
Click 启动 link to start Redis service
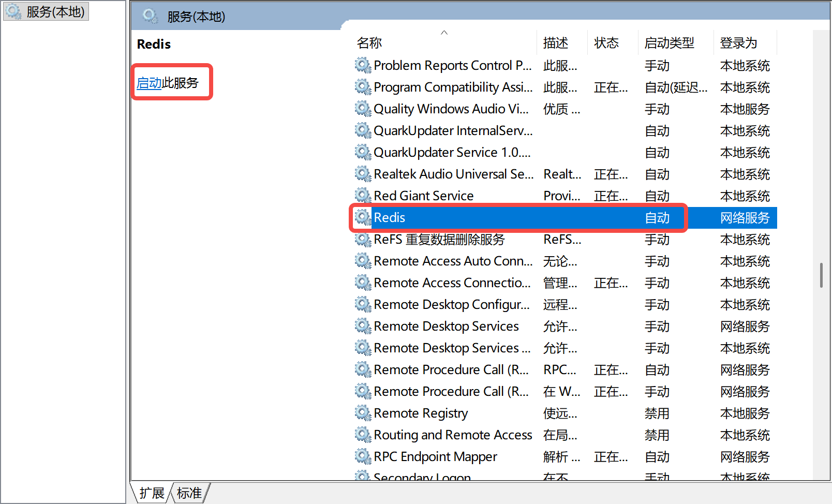coord(149,83)
